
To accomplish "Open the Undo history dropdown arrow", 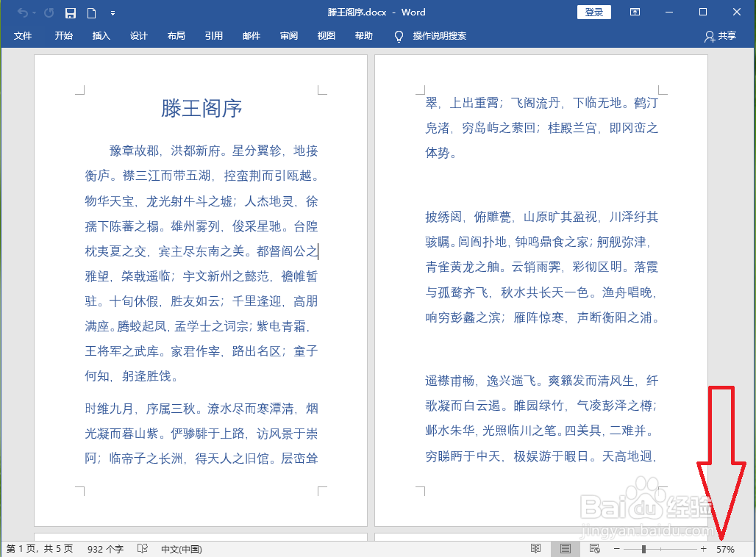I will click(x=34, y=13).
